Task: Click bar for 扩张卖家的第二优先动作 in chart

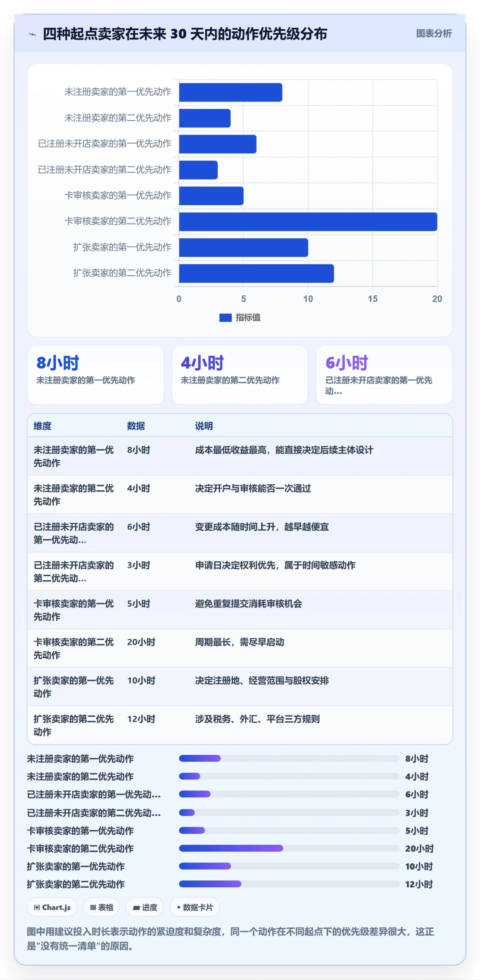Action: pos(256,273)
